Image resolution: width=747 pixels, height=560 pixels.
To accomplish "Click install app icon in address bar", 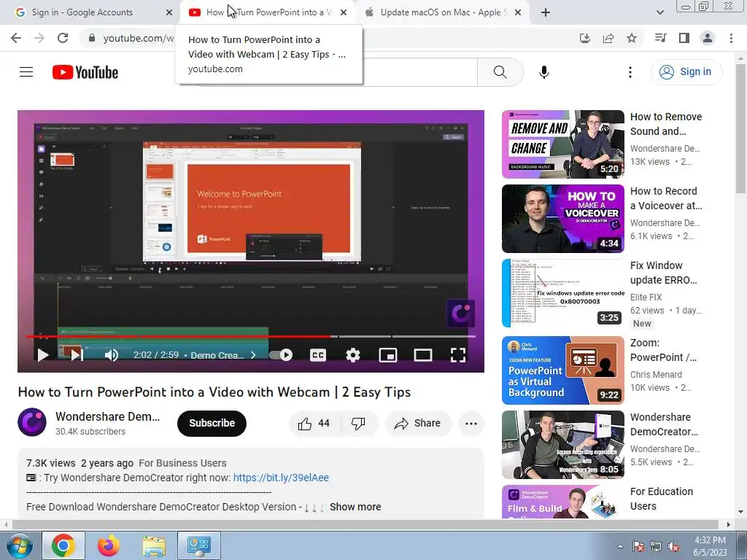I will click(584, 38).
